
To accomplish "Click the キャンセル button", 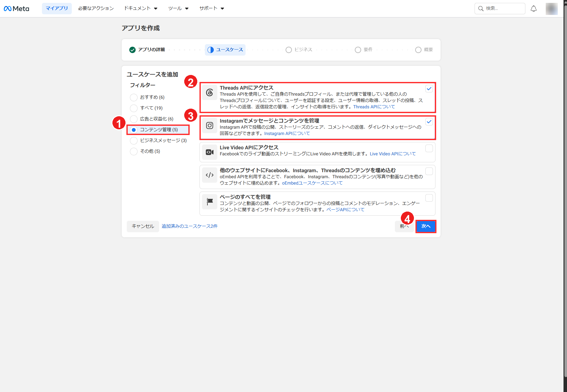I will [143, 226].
